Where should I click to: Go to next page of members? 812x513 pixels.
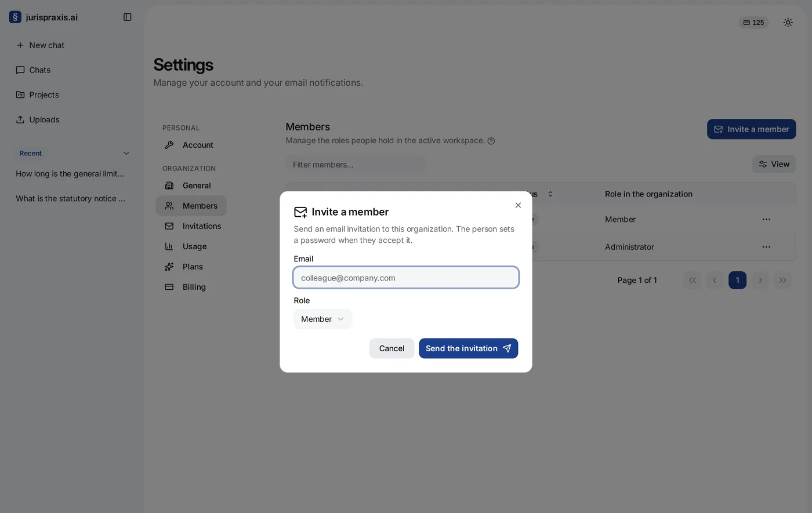pos(760,280)
